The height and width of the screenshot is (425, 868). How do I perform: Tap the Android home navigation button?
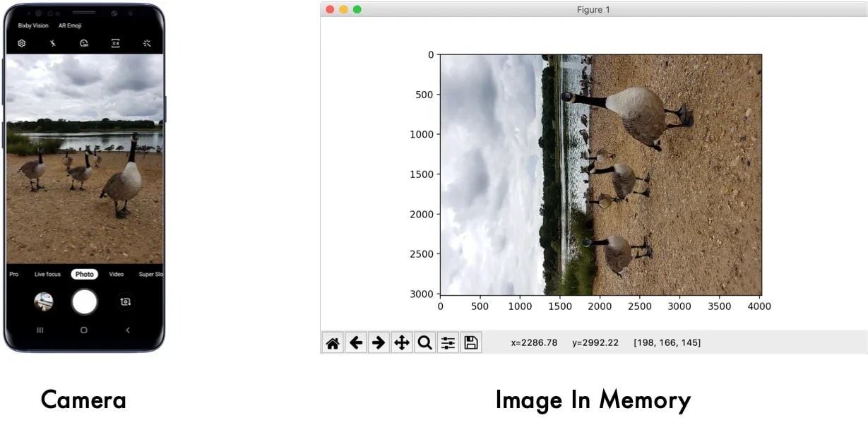84,330
